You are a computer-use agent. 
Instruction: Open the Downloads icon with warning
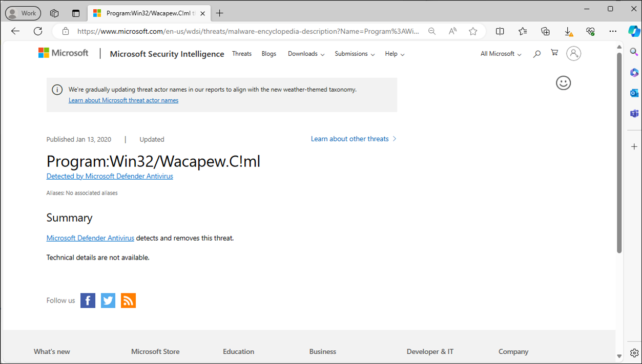[569, 32]
